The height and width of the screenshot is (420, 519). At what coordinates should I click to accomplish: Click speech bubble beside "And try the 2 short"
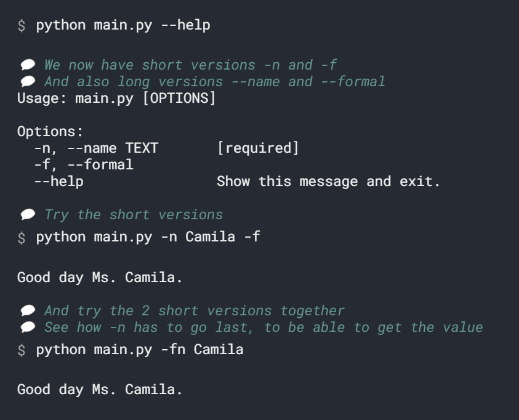click(28, 310)
